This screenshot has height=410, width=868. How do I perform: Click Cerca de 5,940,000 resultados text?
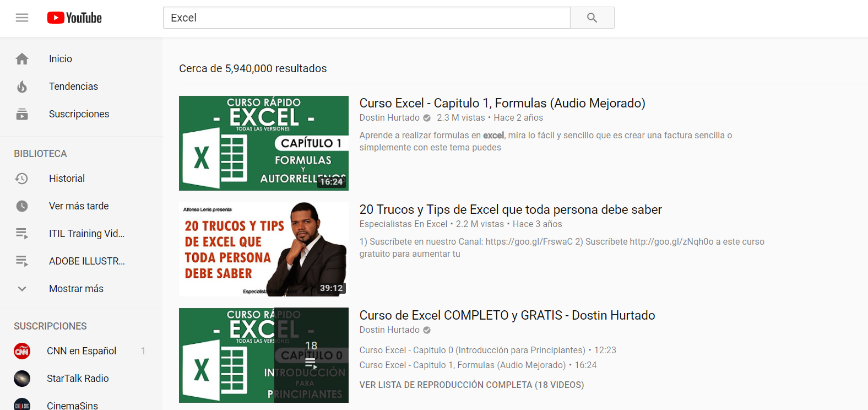point(253,68)
